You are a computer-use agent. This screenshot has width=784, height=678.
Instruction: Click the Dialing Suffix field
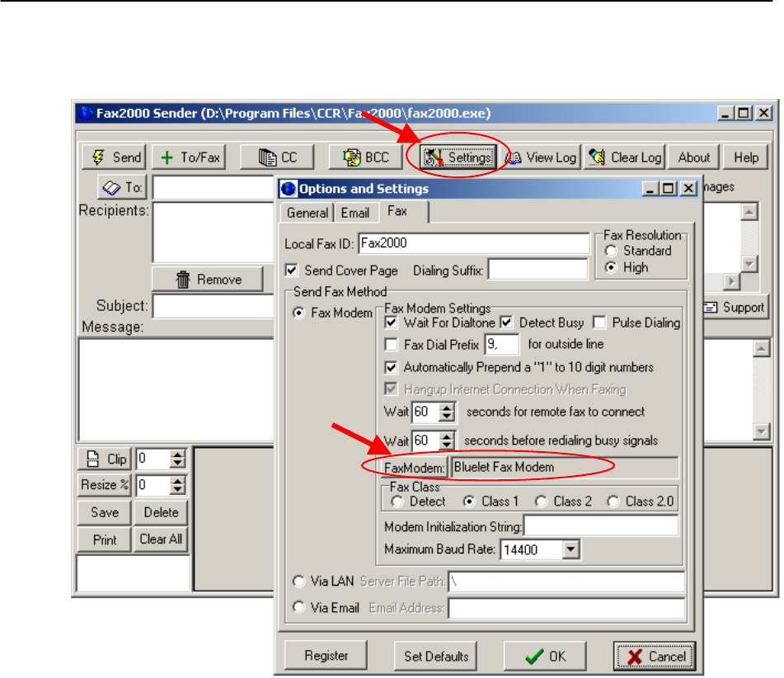[538, 270]
